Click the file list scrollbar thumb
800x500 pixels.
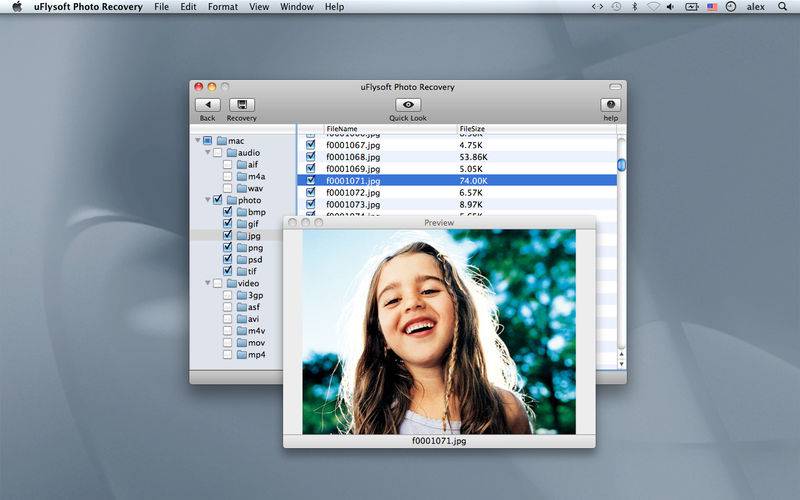pyautogui.click(x=621, y=164)
